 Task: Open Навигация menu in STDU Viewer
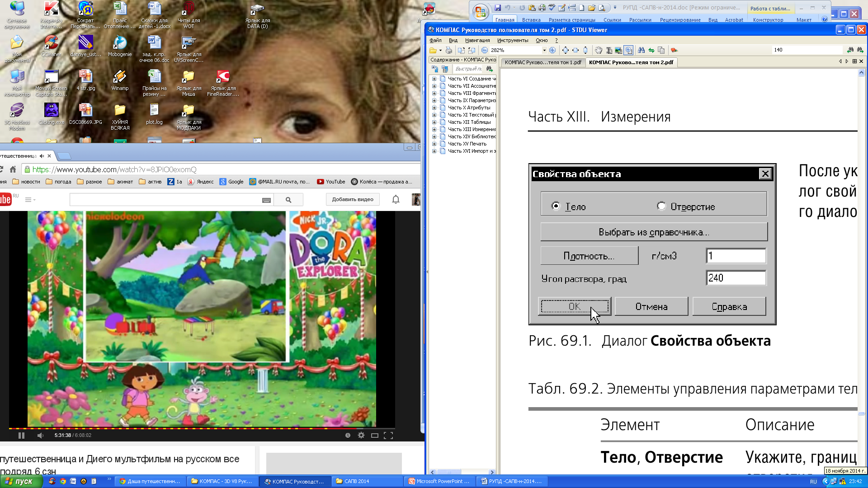pos(477,40)
